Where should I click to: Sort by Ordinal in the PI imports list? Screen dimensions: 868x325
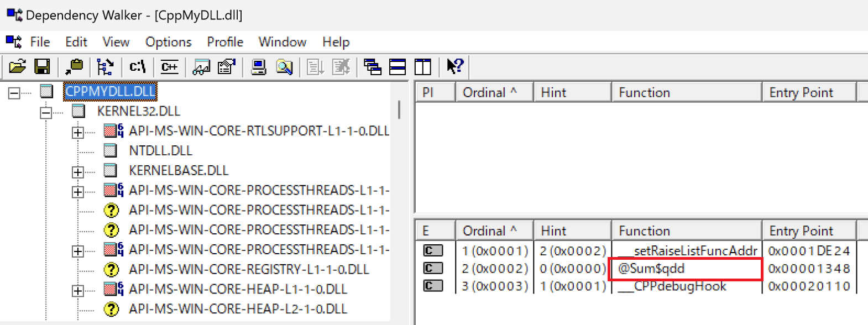coord(494,92)
